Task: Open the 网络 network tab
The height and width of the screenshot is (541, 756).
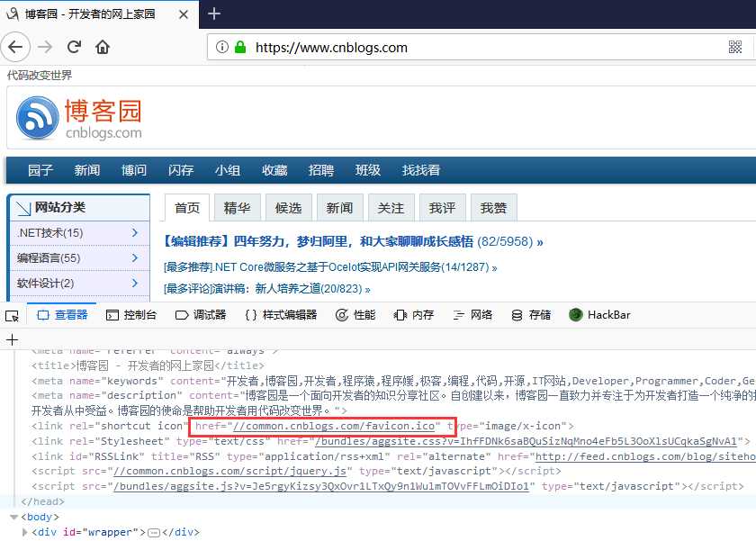Action: 472,315
